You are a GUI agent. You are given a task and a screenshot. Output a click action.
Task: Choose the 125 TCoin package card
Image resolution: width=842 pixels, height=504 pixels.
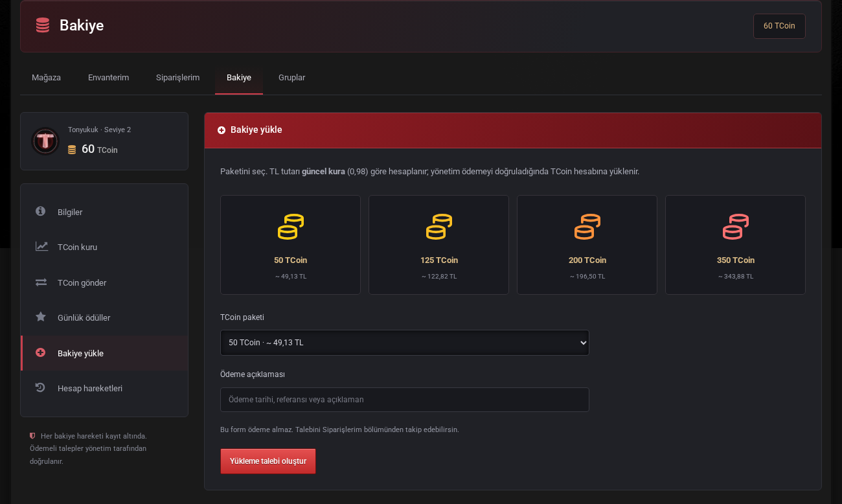[438, 245]
